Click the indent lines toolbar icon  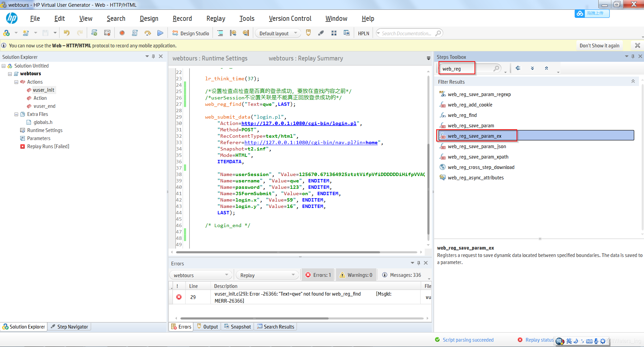click(220, 33)
